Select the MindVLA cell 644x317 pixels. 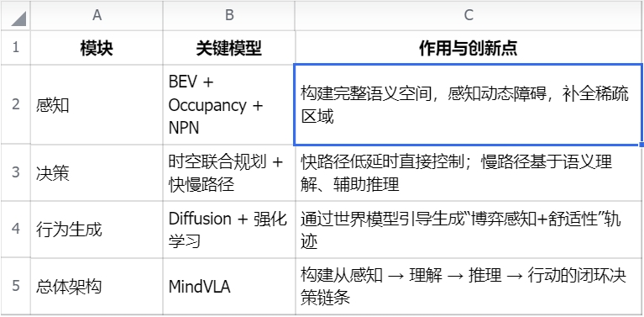pyautogui.click(x=229, y=286)
